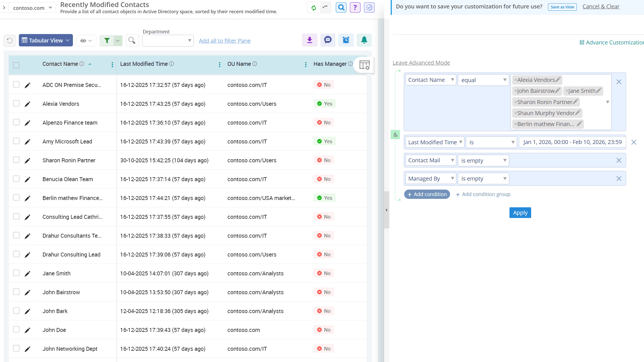Open the purple help question-mark icon
This screenshot has width=644, height=362.
tap(355, 8)
